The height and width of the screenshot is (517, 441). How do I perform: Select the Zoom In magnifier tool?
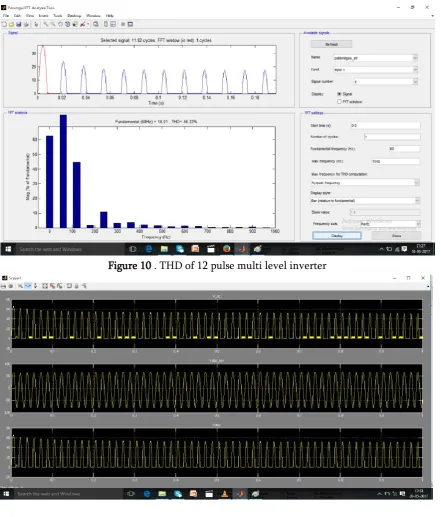point(45,24)
